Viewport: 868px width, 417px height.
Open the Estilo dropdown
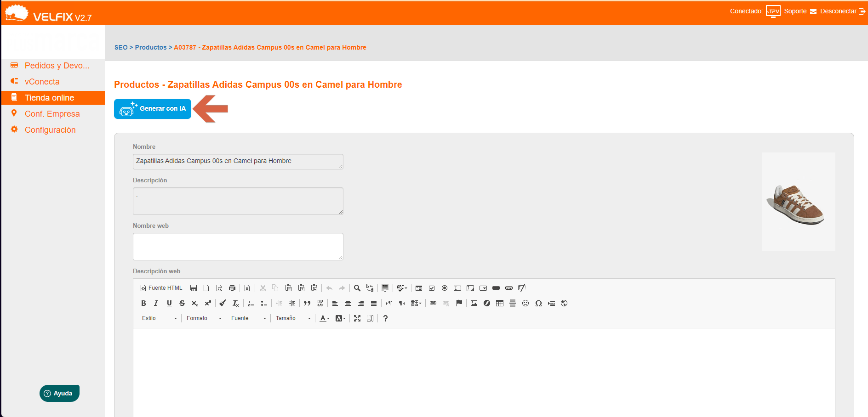pos(159,318)
